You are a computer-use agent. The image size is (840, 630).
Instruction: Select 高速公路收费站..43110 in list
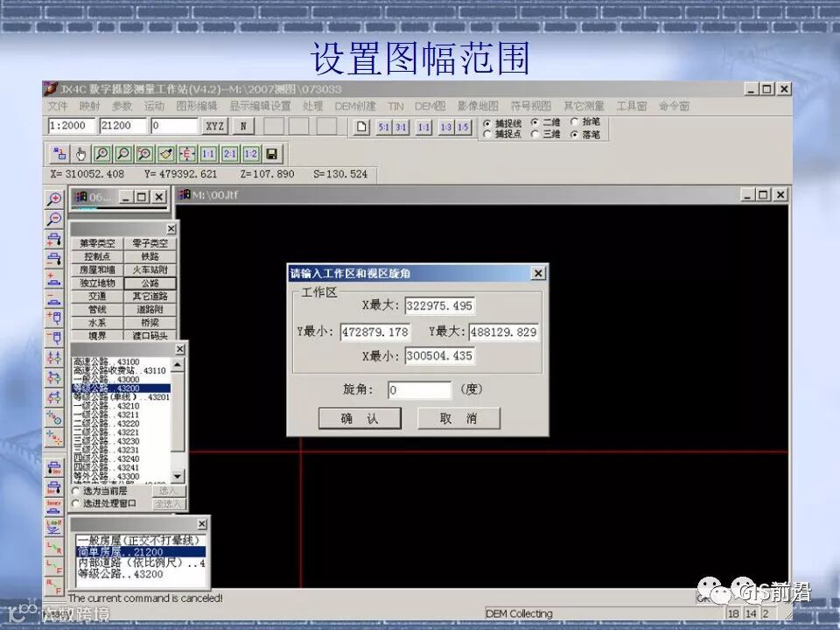tap(120, 370)
